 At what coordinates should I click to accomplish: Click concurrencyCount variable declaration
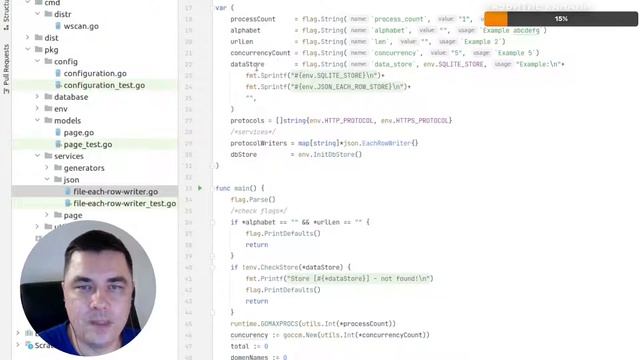tap(260, 53)
